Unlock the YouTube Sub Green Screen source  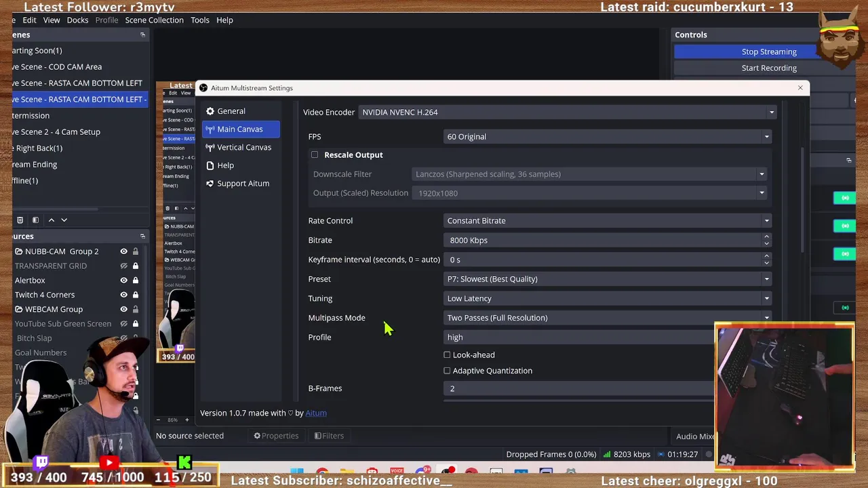136,324
